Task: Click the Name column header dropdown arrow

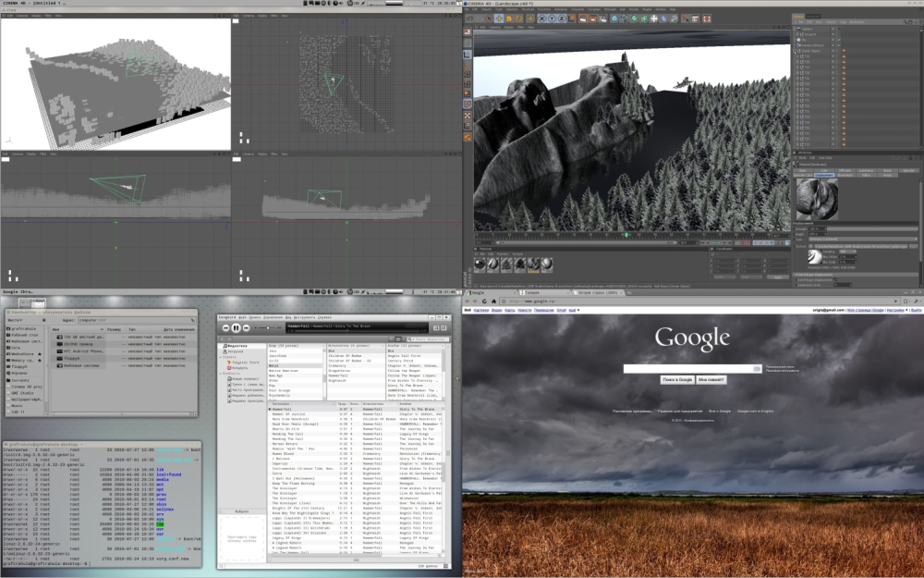Action: (x=102, y=330)
